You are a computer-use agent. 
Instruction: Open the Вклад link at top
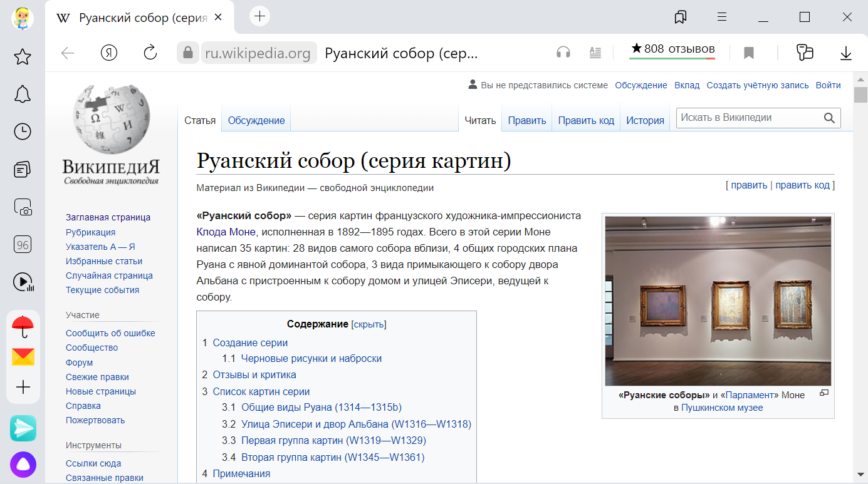pyautogui.click(x=687, y=85)
